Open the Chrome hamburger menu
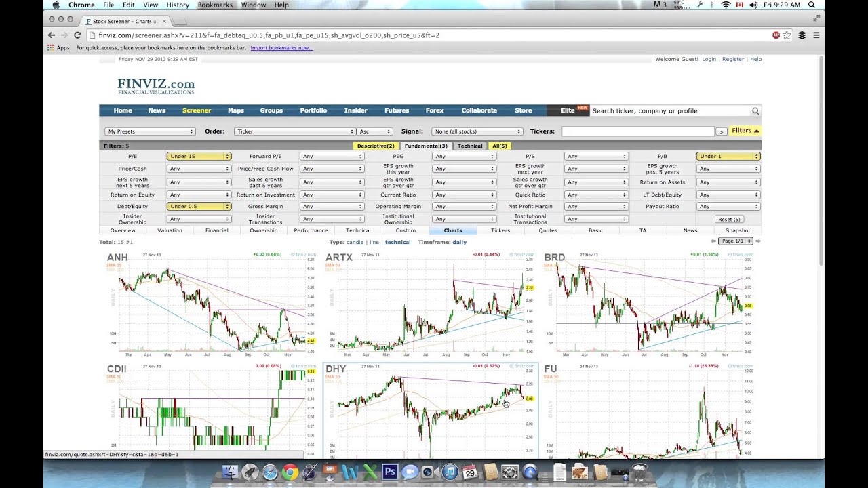The width and height of the screenshot is (868, 488). point(816,35)
